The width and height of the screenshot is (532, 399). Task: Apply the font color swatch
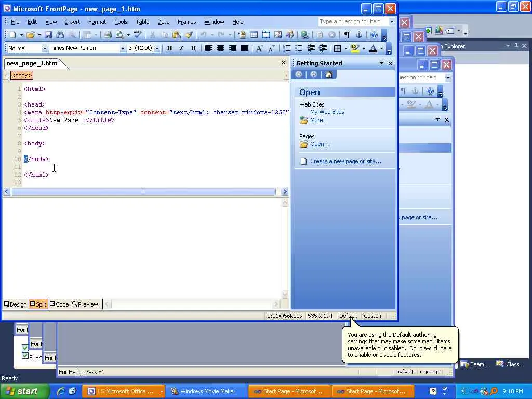tap(373, 48)
